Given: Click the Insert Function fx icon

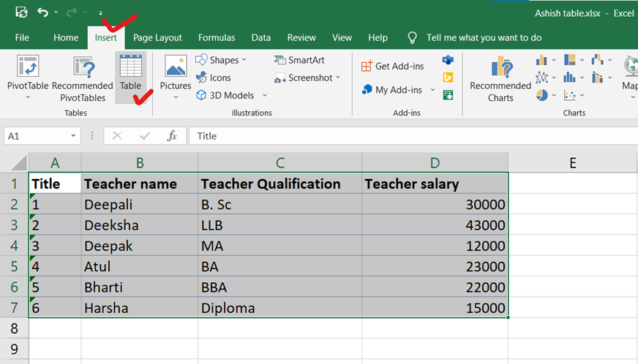Looking at the screenshot, I should pos(172,136).
